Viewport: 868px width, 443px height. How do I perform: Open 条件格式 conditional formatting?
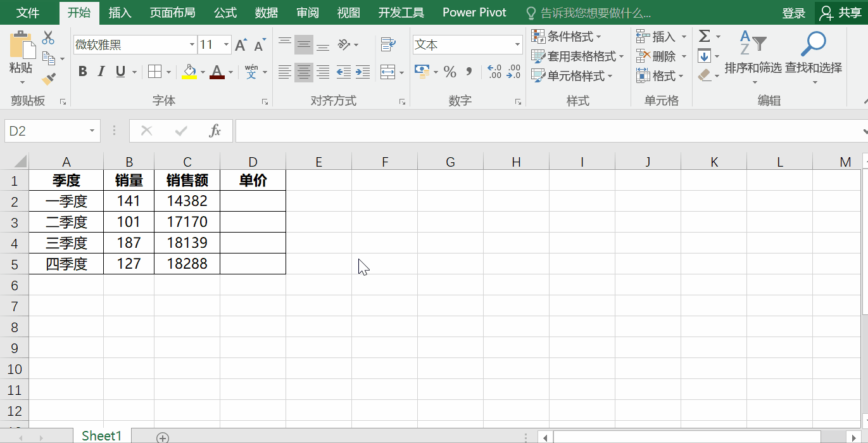click(567, 37)
